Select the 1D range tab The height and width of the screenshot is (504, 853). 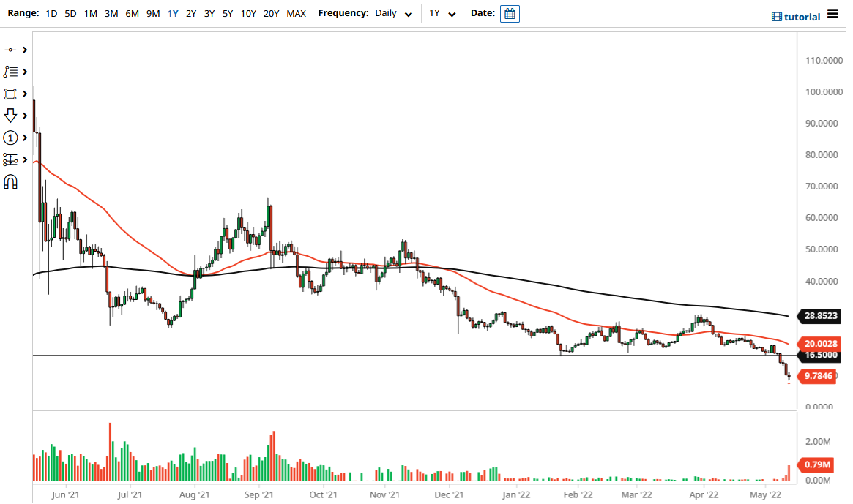click(x=51, y=13)
